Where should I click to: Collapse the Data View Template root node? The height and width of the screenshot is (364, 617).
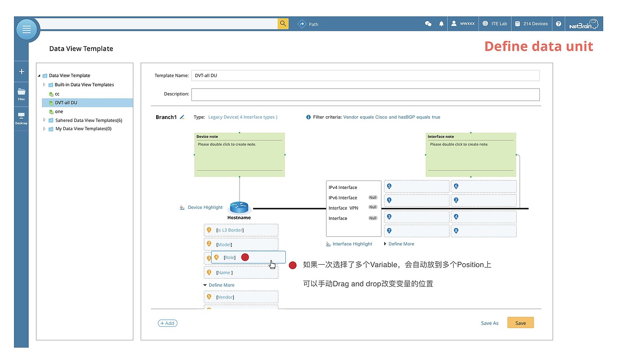point(39,75)
